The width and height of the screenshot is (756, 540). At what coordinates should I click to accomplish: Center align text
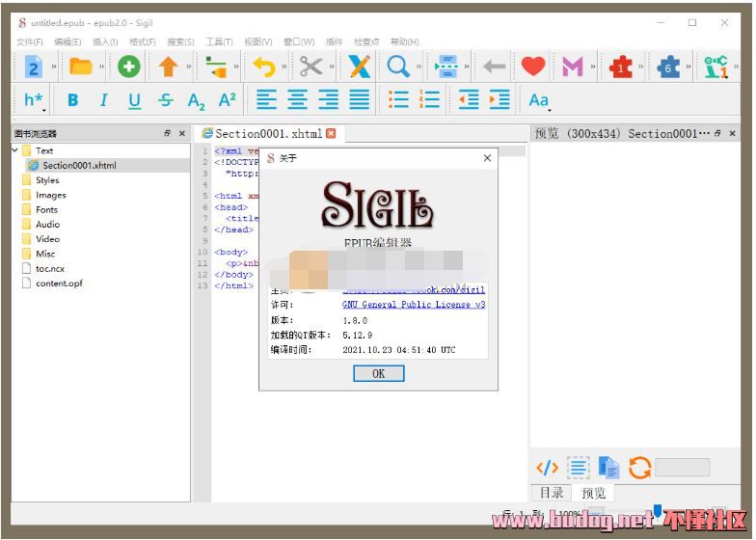(x=297, y=100)
